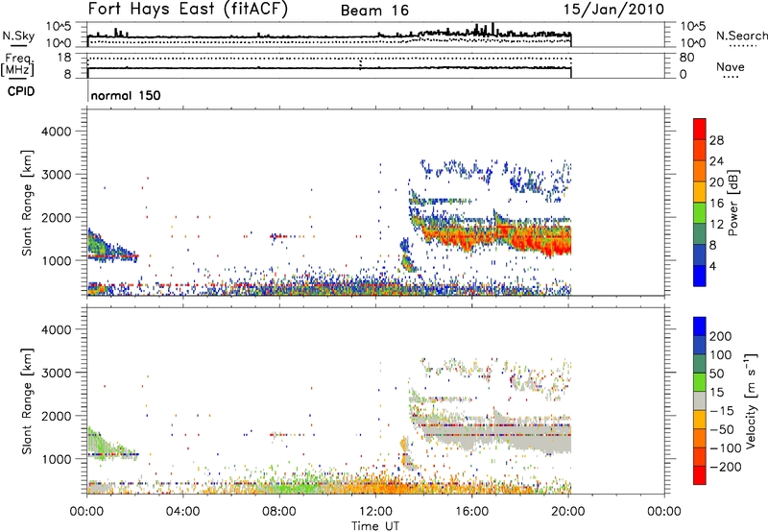Click the 'Freq. [MHz]' label

tap(19, 64)
